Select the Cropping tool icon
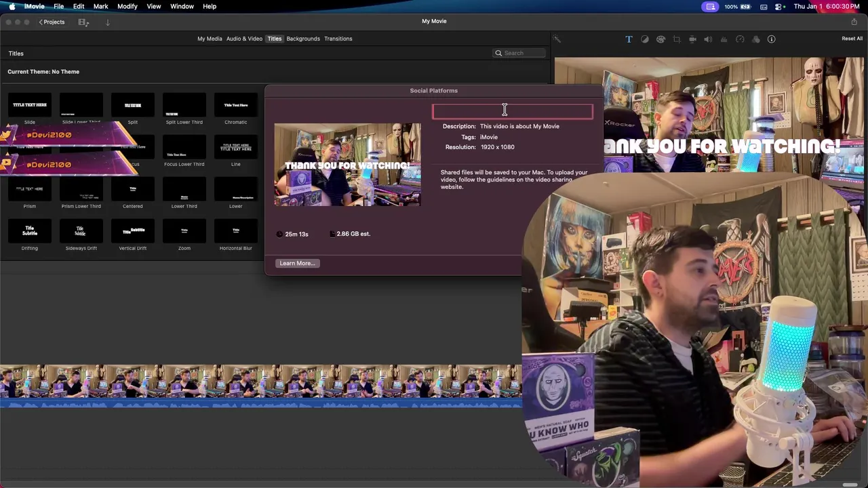Viewport: 868px width, 488px height. 677,39
